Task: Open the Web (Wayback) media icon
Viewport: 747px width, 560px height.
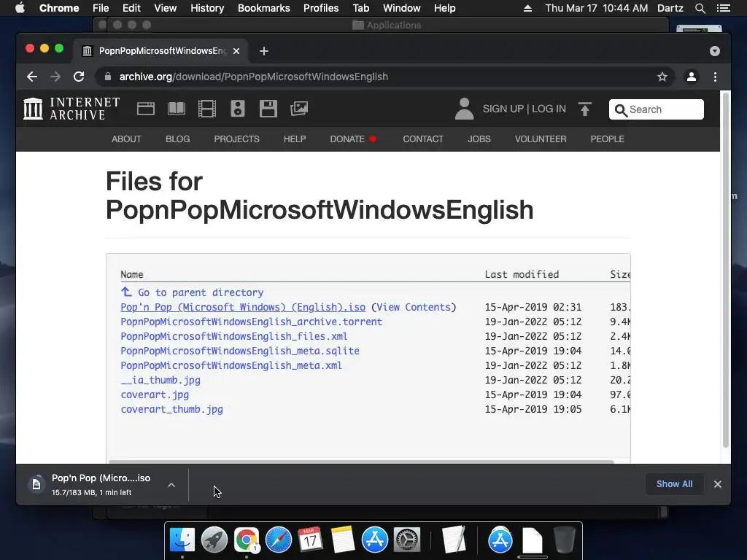Action: [x=146, y=109]
